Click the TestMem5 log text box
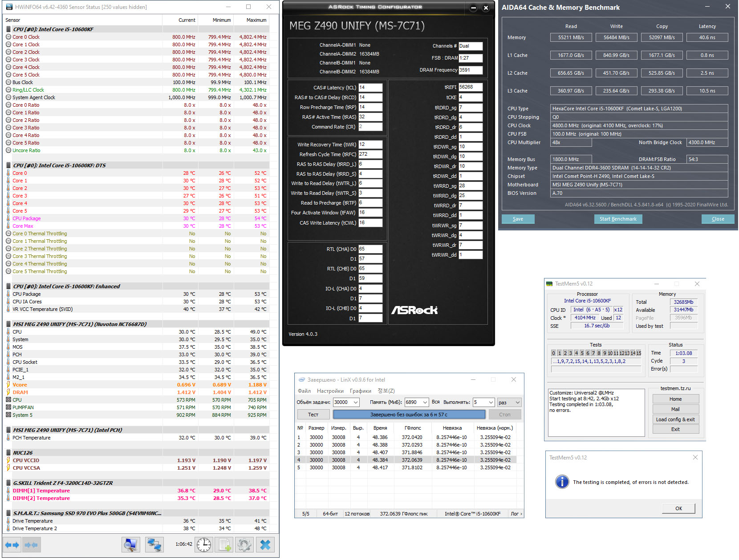Screen dimensions: 739x560 click(597, 413)
